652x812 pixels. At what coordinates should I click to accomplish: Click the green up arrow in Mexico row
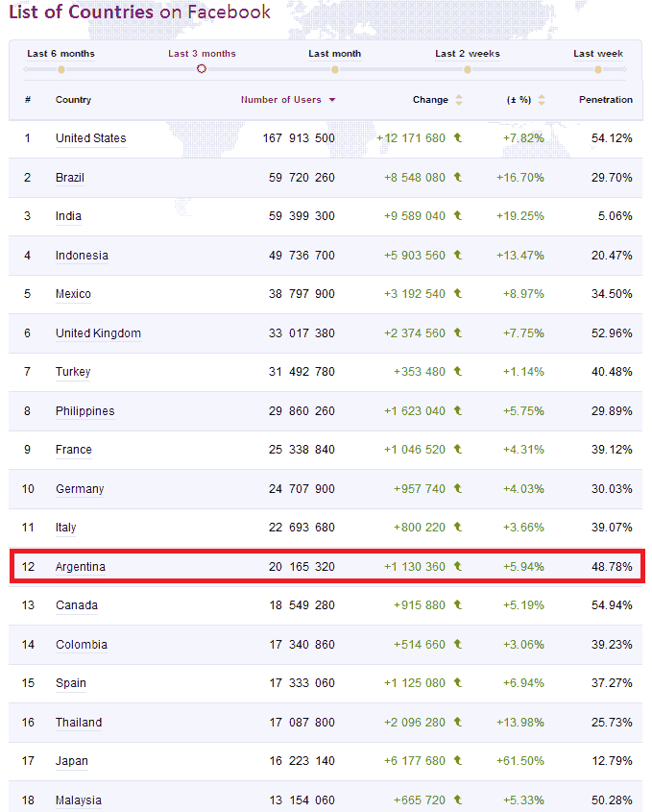(x=457, y=293)
